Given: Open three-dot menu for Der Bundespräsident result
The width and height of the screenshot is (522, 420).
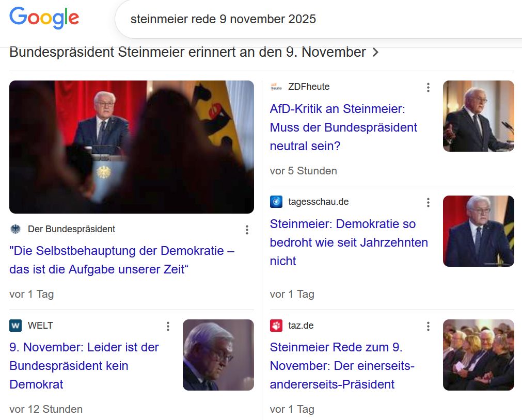Looking at the screenshot, I should pos(247,230).
